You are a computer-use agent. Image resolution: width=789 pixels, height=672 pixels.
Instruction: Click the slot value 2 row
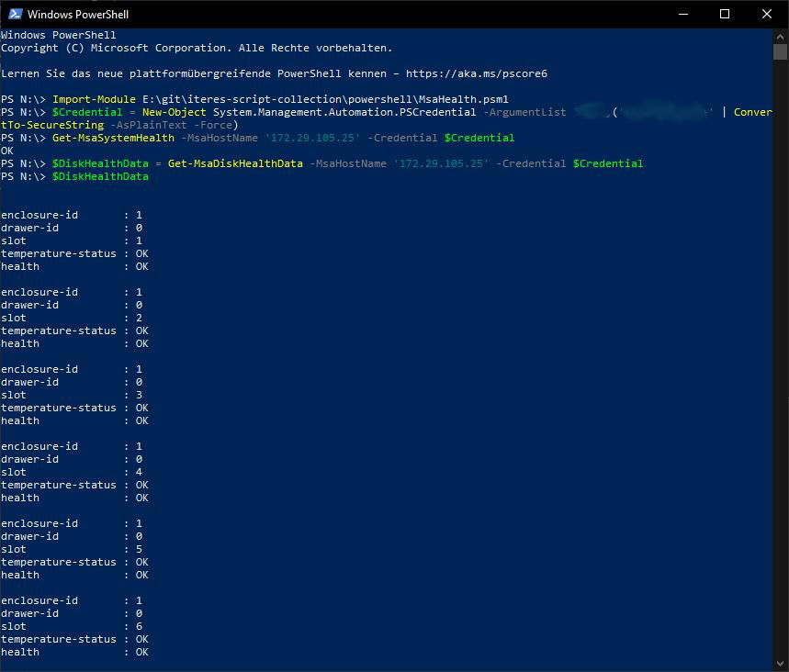tap(72, 318)
